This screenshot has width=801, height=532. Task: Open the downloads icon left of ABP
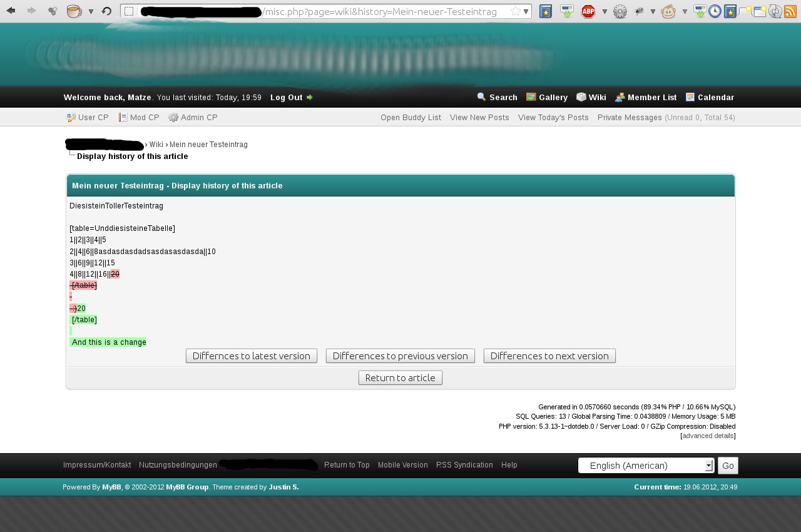[x=567, y=11]
